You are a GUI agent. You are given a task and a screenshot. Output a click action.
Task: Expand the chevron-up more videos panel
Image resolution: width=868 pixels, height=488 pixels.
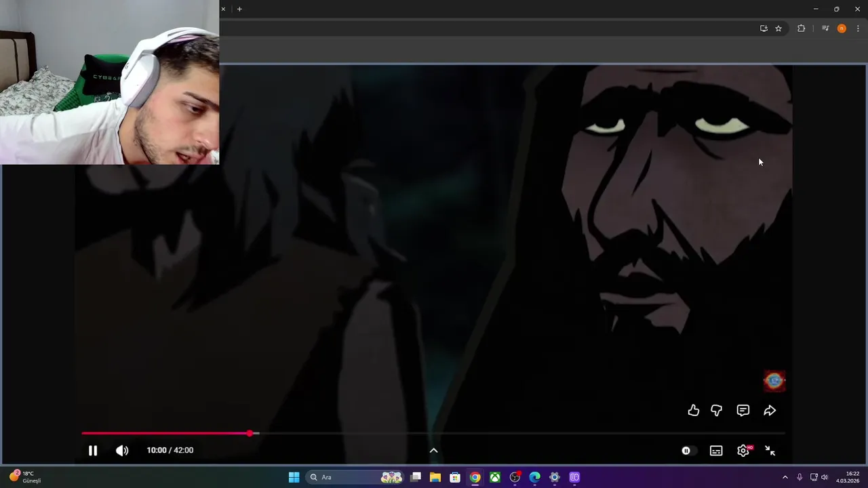[x=433, y=451]
